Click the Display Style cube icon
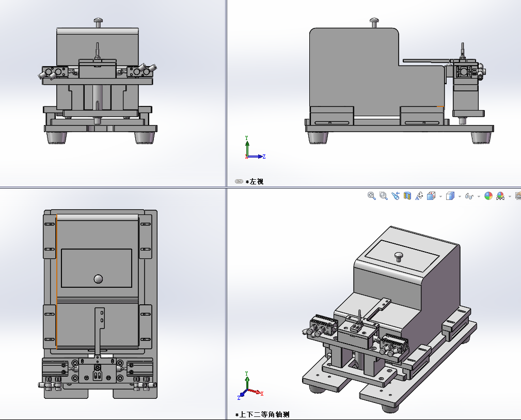Viewport: 521px width, 420px height. (450, 196)
